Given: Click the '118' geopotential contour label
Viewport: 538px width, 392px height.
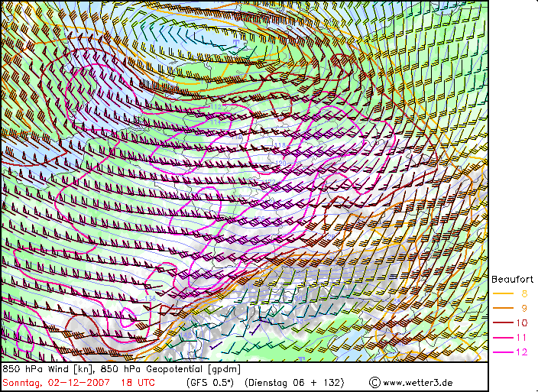Looking at the screenshot, I should click(x=280, y=145).
